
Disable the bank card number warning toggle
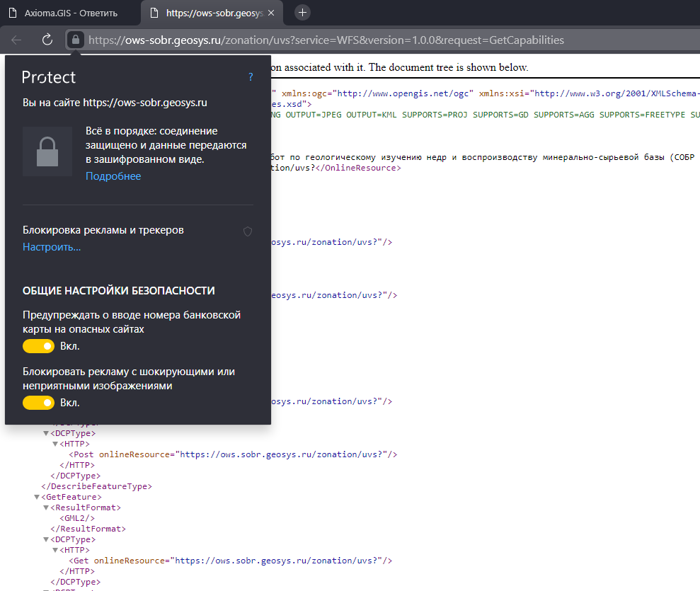click(38, 346)
